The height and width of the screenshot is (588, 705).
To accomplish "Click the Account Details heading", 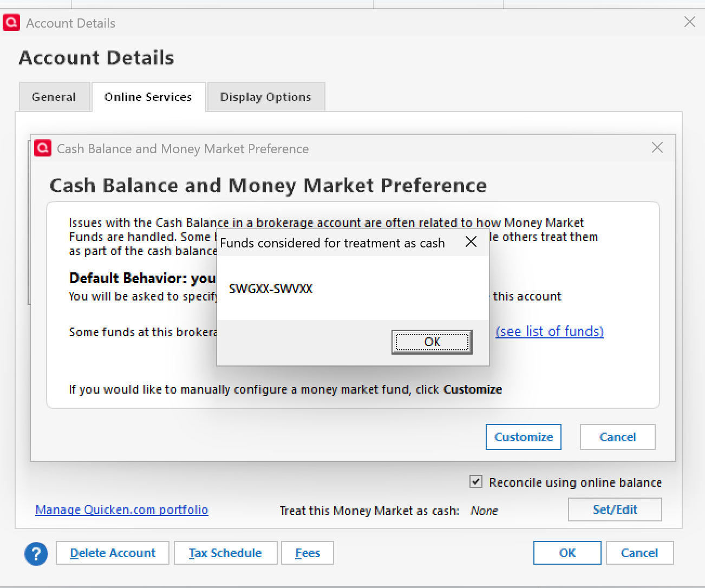I will click(x=96, y=58).
